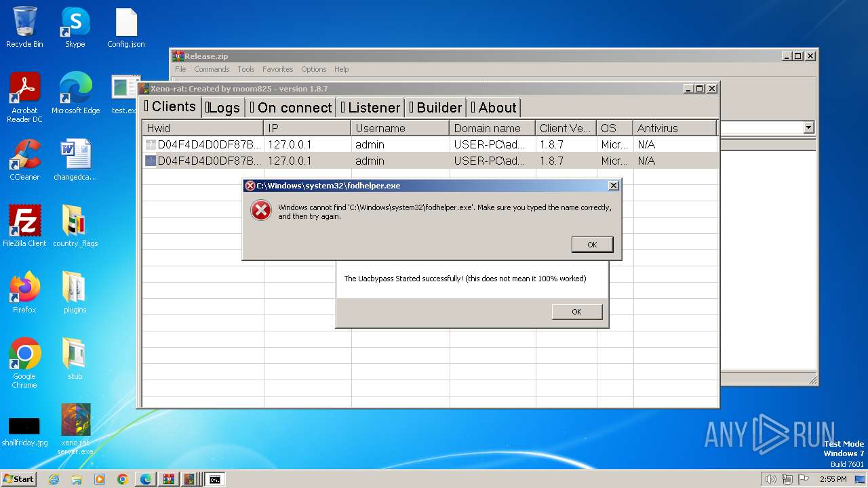This screenshot has height=488, width=868.
Task: Open the stub folder on desktop
Action: [x=75, y=359]
